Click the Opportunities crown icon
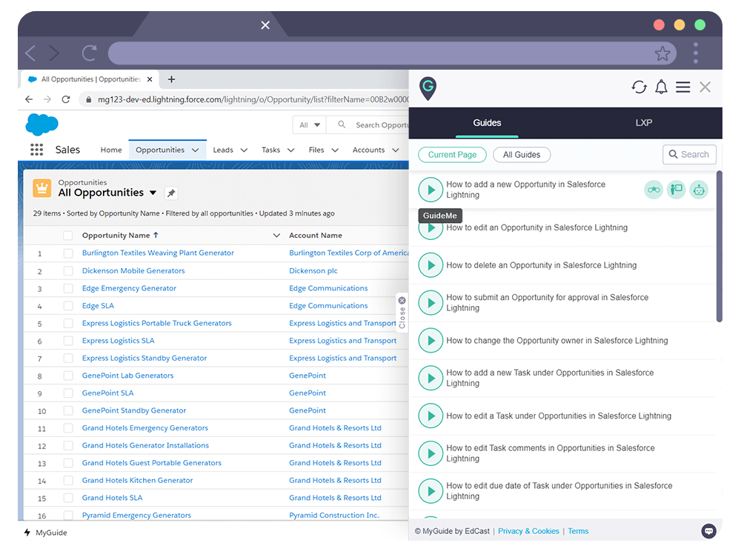 coord(42,188)
